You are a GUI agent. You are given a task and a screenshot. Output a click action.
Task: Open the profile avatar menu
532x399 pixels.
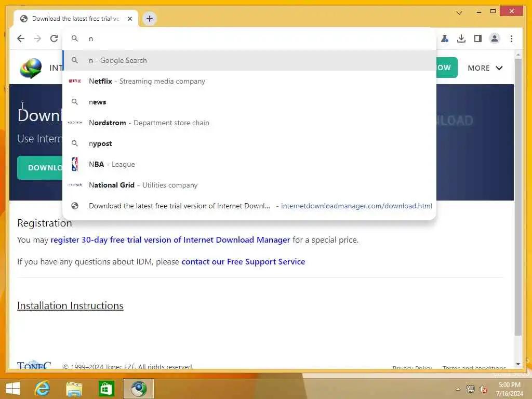(495, 38)
